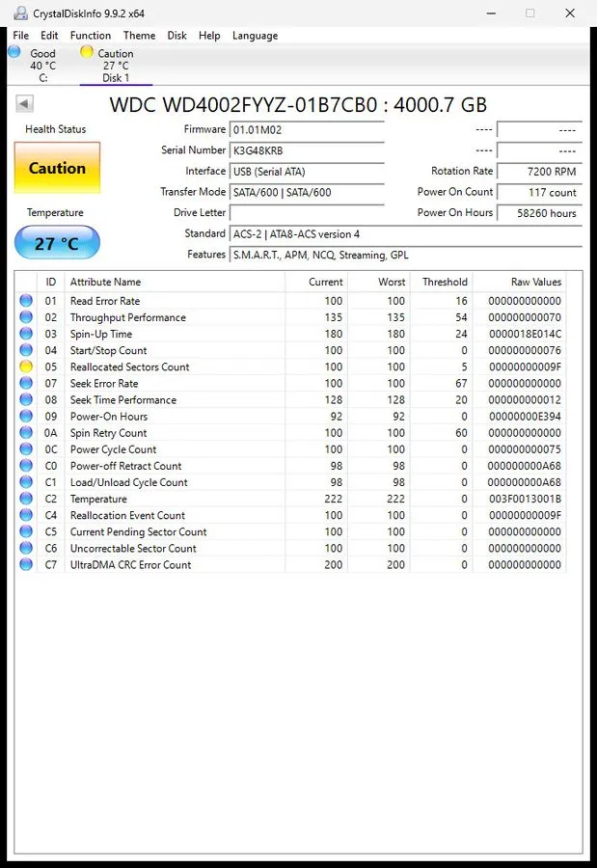Click the empty Drive Letter field
This screenshot has height=868, width=597.
click(x=307, y=213)
